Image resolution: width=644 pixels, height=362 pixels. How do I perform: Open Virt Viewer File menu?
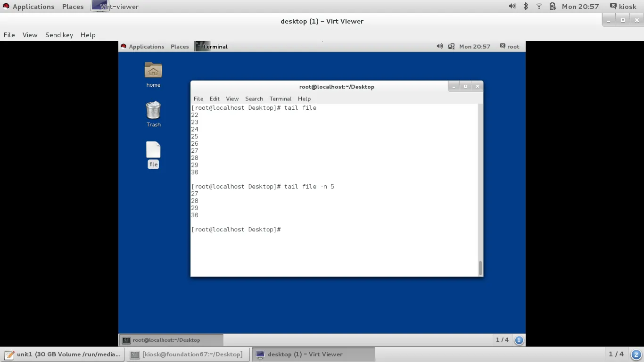(x=9, y=35)
